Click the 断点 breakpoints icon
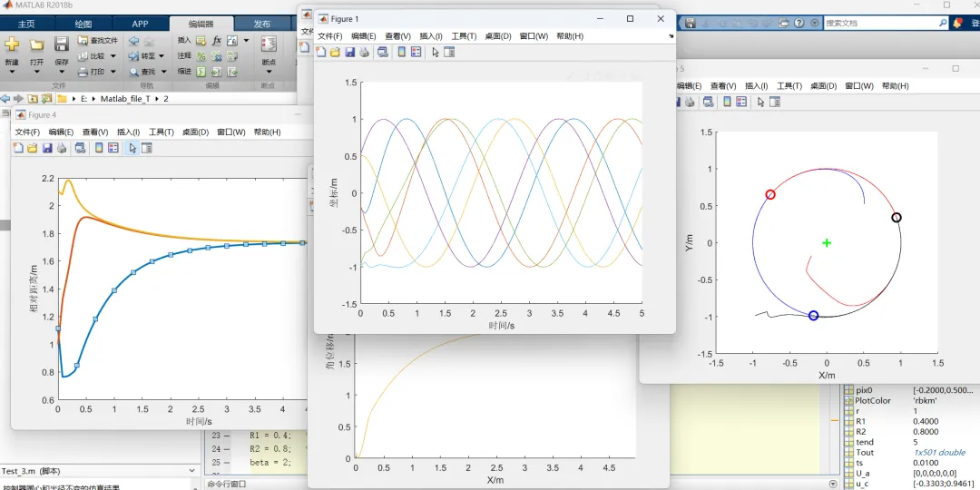Viewport: 980px width, 490px height. tap(269, 44)
